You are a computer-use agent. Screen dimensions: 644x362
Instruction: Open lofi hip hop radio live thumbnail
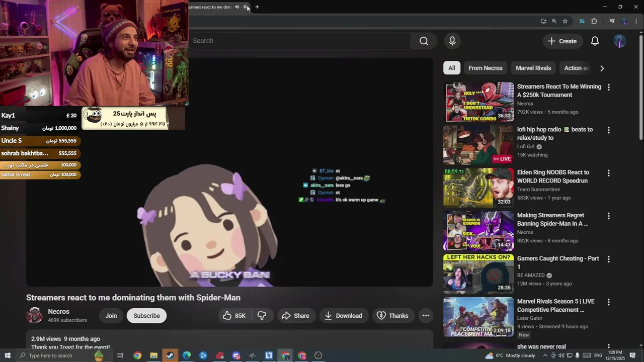tap(478, 145)
